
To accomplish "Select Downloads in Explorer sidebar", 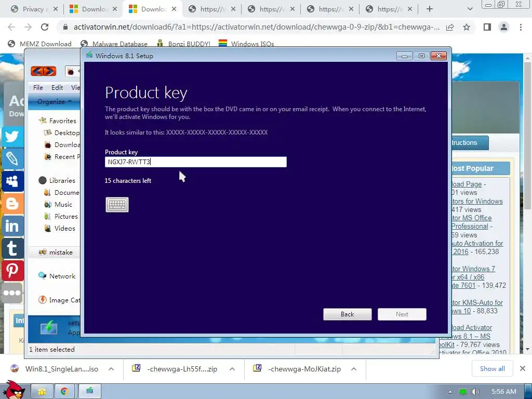I will pyautogui.click(x=62, y=145).
